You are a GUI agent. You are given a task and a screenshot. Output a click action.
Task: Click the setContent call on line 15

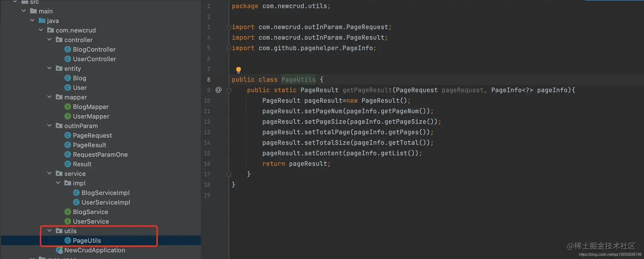[342, 153]
